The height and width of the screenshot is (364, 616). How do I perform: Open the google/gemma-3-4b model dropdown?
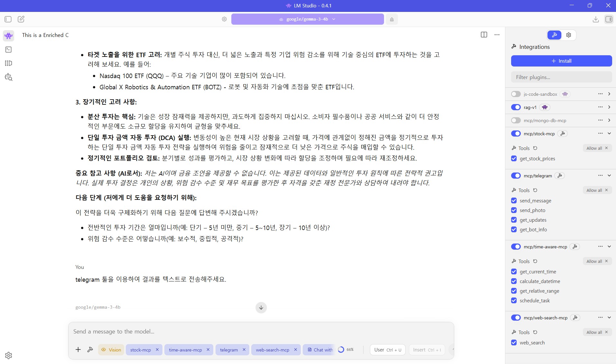[x=307, y=19]
